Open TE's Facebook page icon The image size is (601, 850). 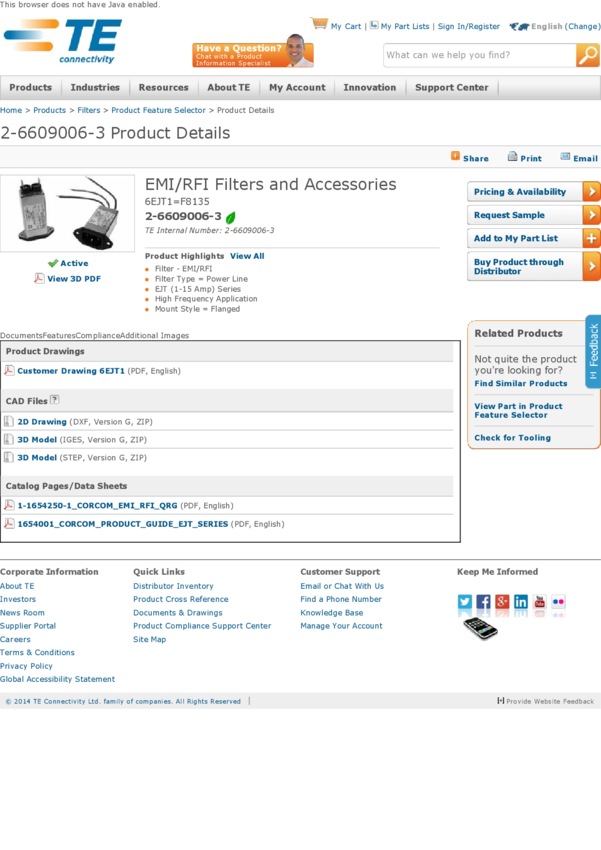coord(483,602)
